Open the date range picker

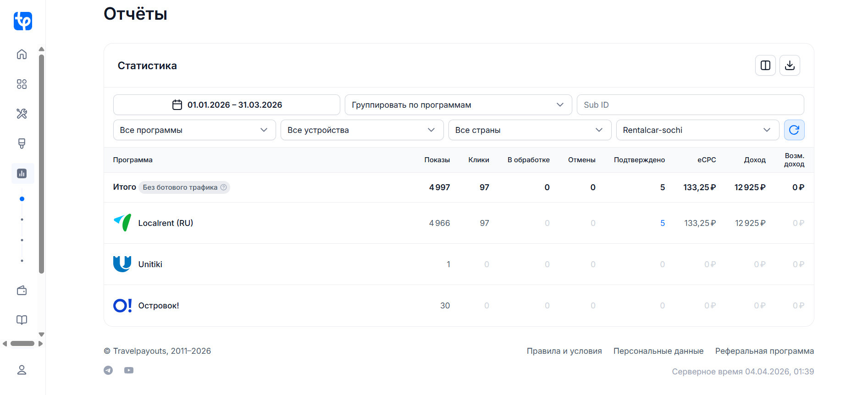click(227, 105)
